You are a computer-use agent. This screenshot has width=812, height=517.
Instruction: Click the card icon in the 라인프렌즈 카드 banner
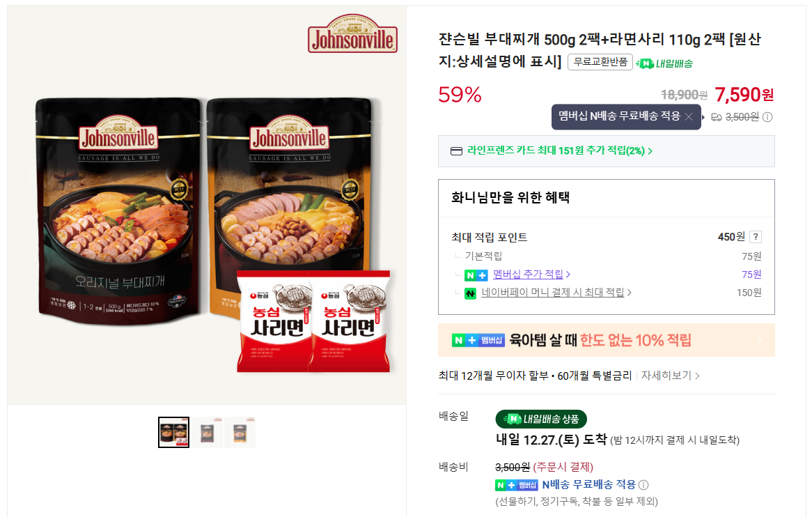coord(455,151)
